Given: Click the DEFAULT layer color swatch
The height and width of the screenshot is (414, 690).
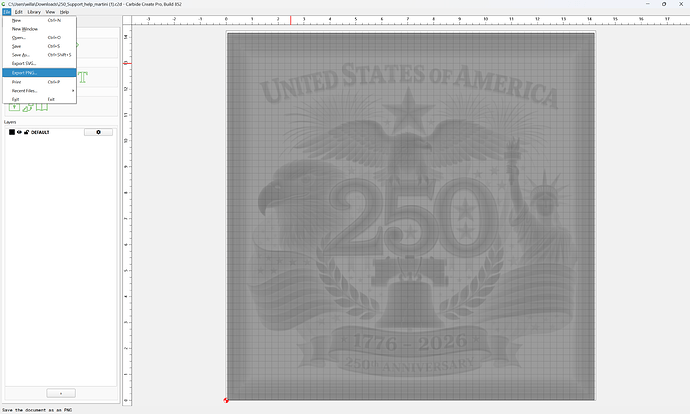Looking at the screenshot, I should point(12,132).
